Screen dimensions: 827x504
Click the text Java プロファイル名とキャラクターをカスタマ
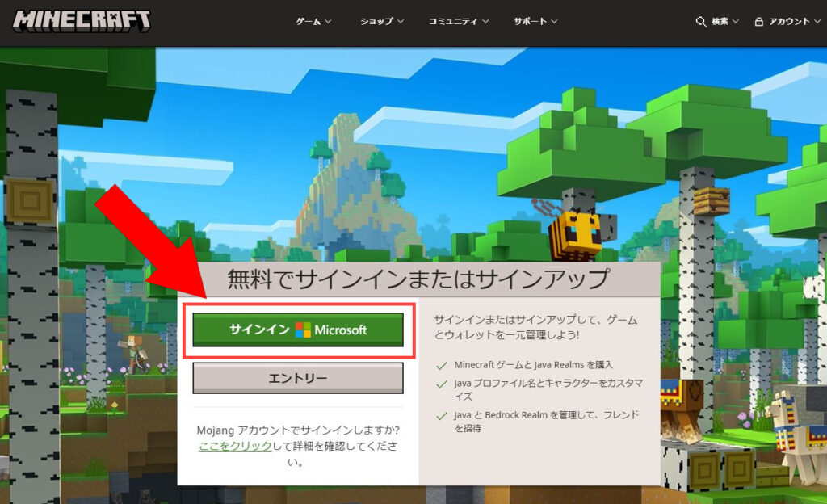[x=548, y=384]
